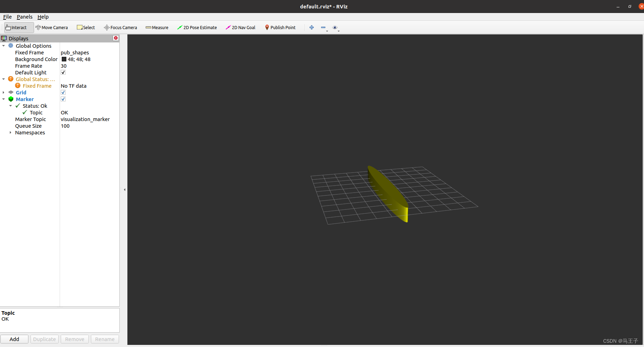
Task: Toggle the Grid display visibility
Action: (63, 92)
